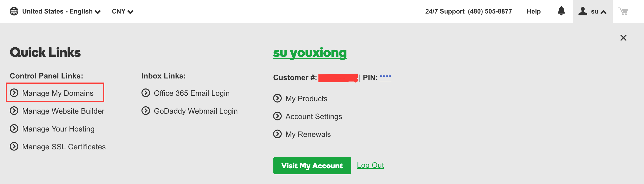Viewport: 644px width, 184px height.
Task: Click arrow icon beside Manage SSL Certificates
Action: [14, 146]
